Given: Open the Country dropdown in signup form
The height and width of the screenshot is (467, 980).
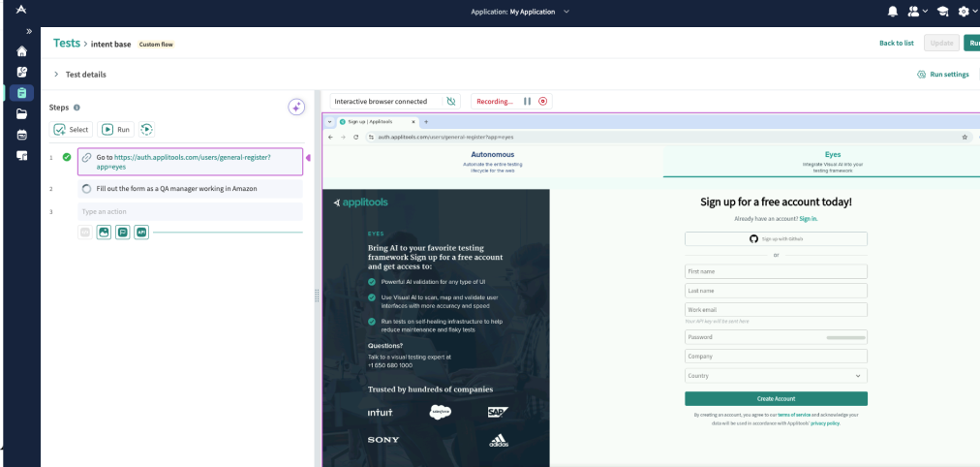Looking at the screenshot, I should pyautogui.click(x=776, y=375).
